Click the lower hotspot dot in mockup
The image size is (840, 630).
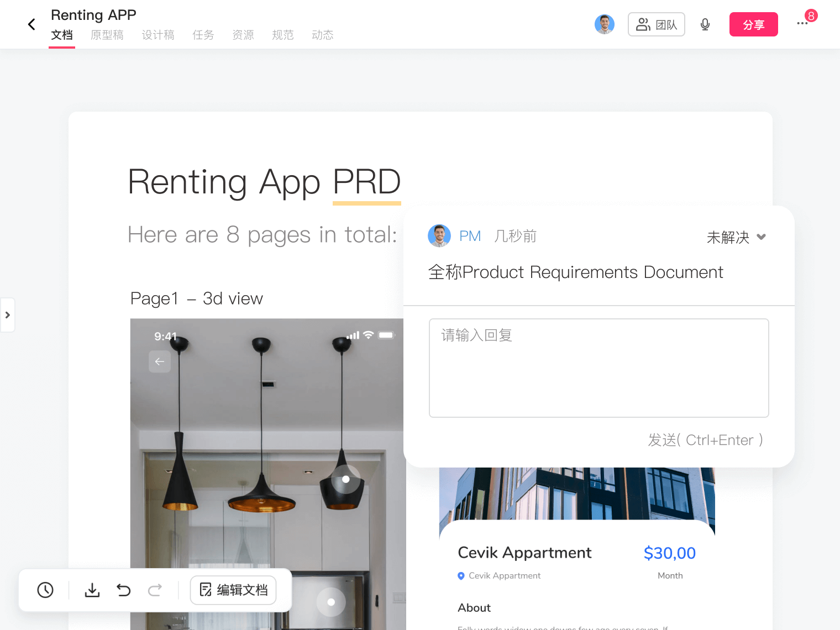331,602
